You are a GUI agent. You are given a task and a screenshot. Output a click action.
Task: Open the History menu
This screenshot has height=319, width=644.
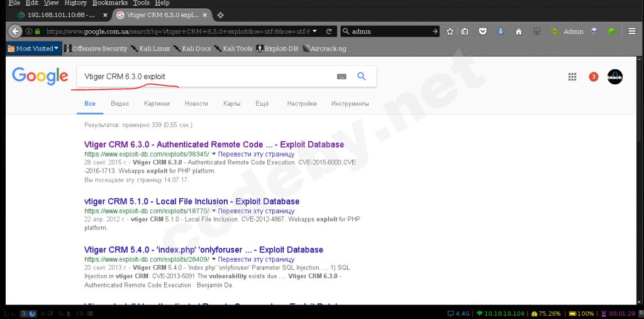(x=75, y=3)
